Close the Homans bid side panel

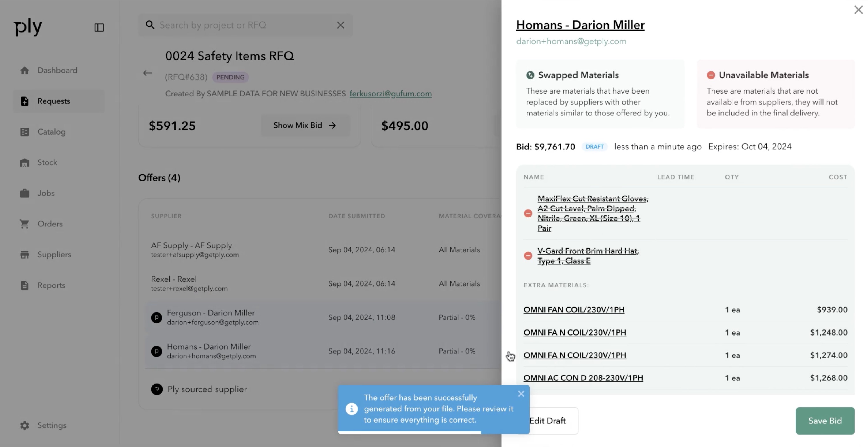pos(858,10)
